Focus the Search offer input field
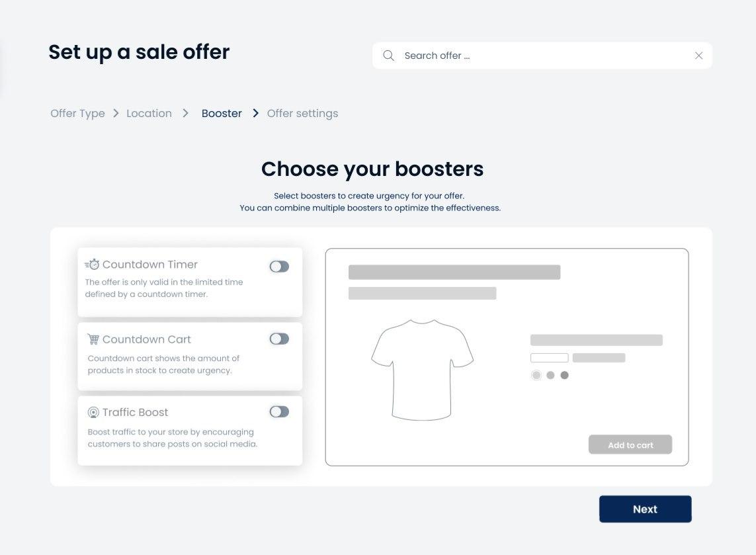 tap(542, 56)
